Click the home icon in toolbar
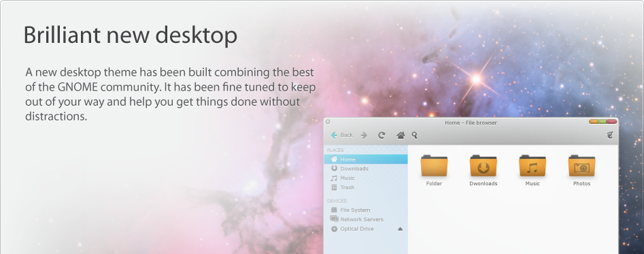 coord(401,136)
